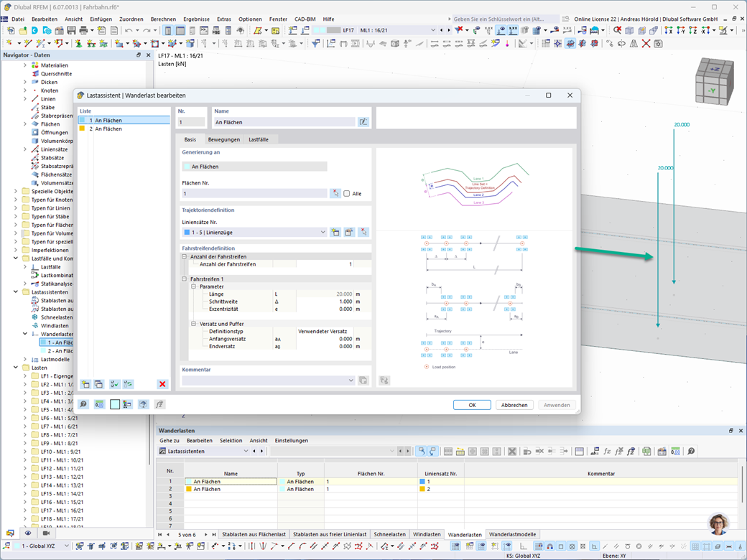
Task: Click the Flächen Nr. input field
Action: (254, 193)
